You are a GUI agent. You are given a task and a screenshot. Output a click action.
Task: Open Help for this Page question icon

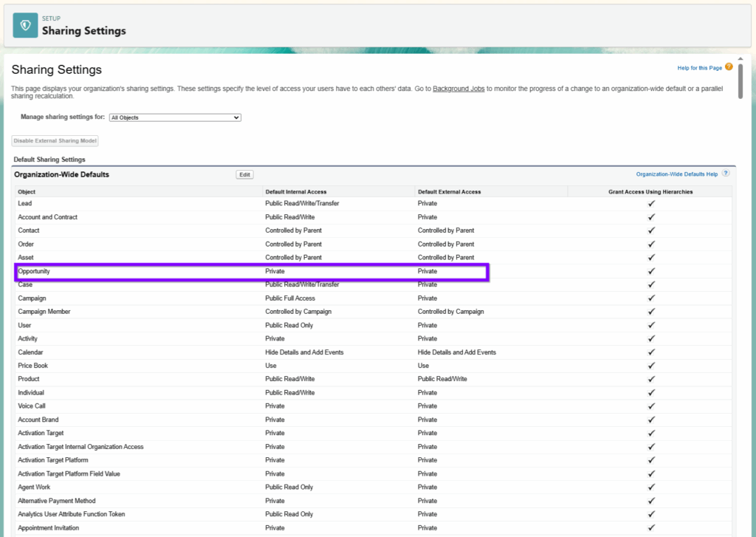click(x=729, y=67)
